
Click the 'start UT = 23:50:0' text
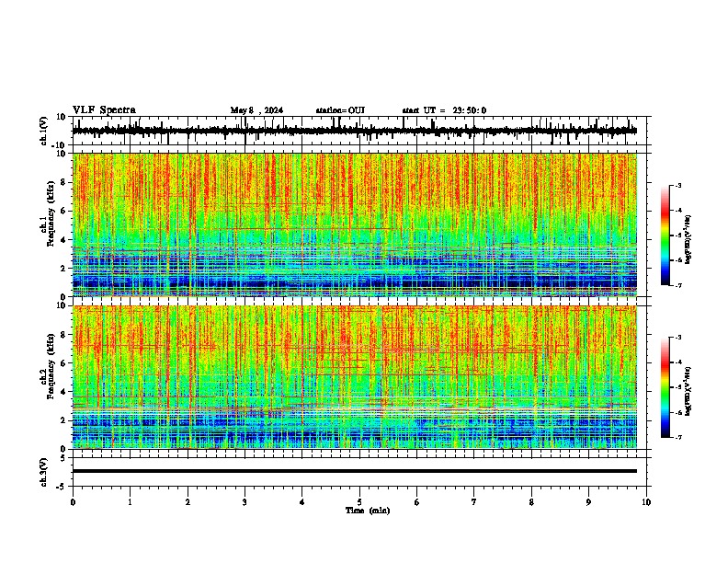click(x=444, y=110)
